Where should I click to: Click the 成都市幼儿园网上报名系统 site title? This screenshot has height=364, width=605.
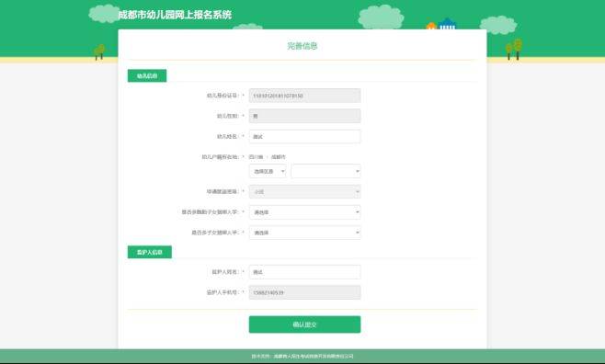175,15
